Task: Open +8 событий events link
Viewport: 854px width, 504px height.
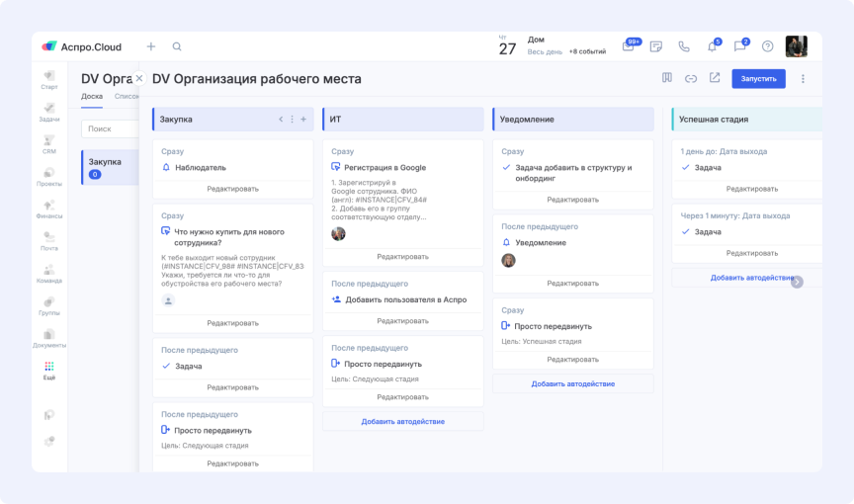Action: (588, 51)
